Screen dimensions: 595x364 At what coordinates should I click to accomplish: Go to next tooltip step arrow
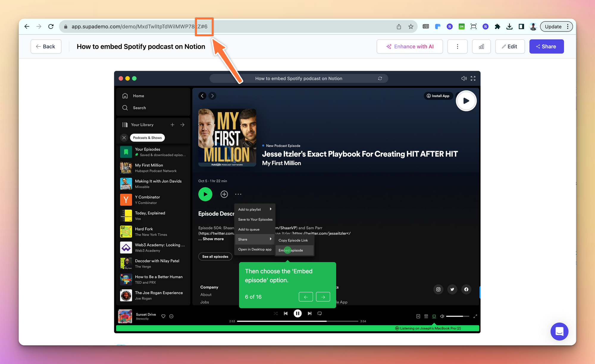pos(323,297)
